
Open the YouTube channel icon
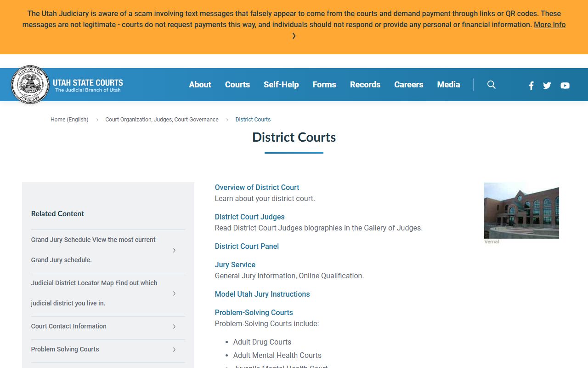tap(565, 85)
